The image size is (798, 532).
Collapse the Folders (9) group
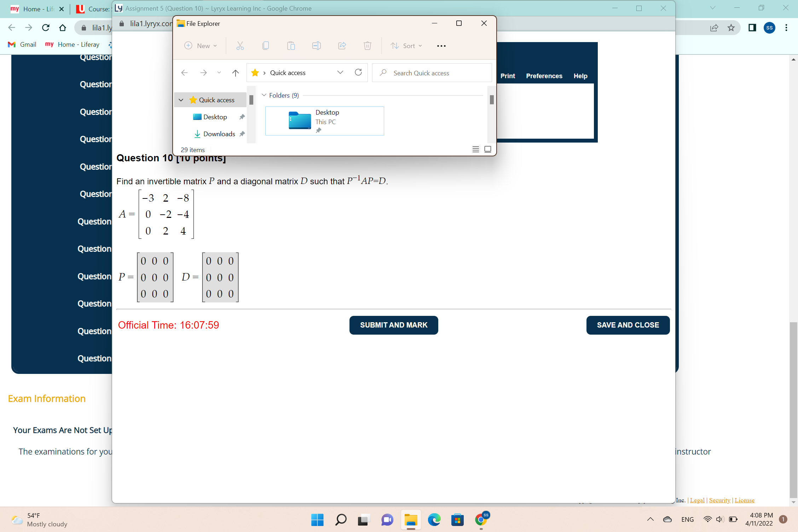(x=264, y=95)
